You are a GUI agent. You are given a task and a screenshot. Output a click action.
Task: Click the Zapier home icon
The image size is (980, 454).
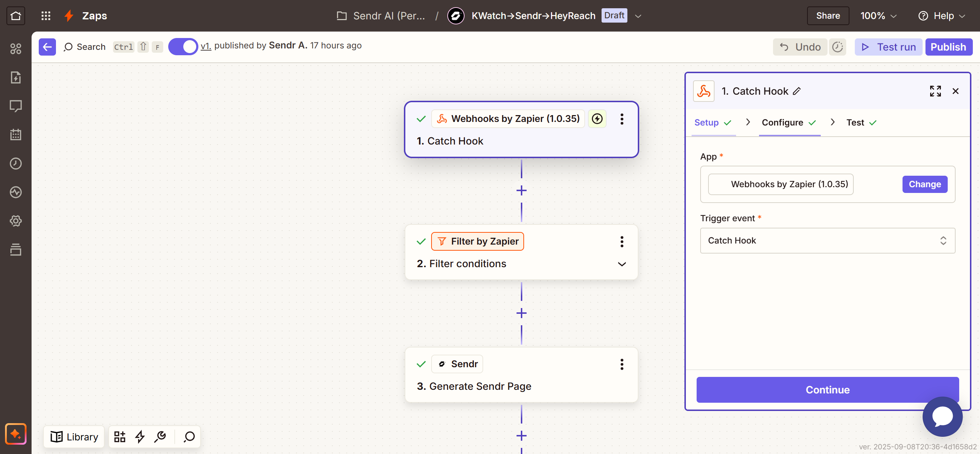pyautogui.click(x=15, y=15)
